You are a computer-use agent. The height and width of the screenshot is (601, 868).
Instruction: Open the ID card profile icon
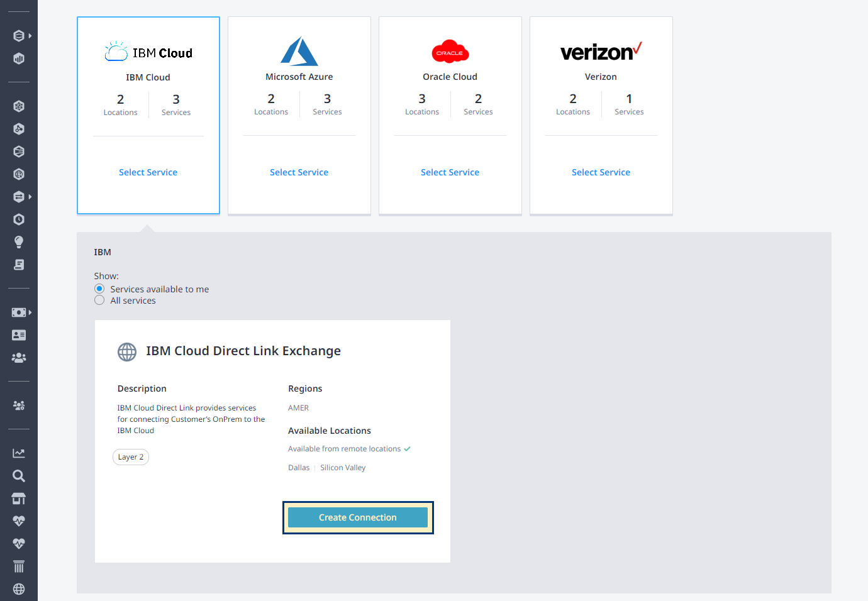[19, 335]
